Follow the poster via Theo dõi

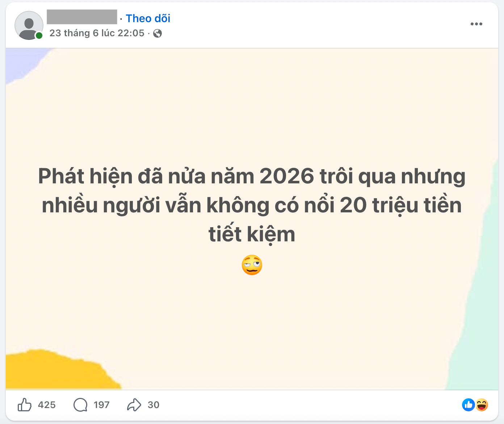tap(148, 18)
